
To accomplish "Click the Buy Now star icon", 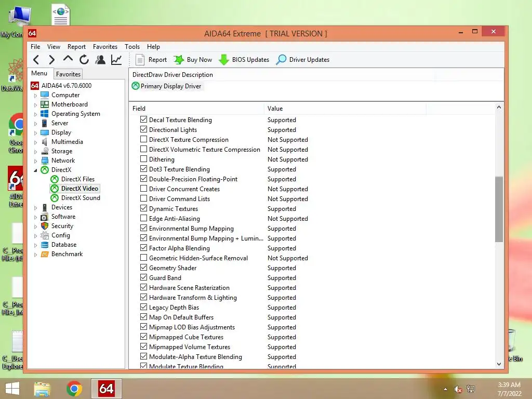I will coord(179,60).
